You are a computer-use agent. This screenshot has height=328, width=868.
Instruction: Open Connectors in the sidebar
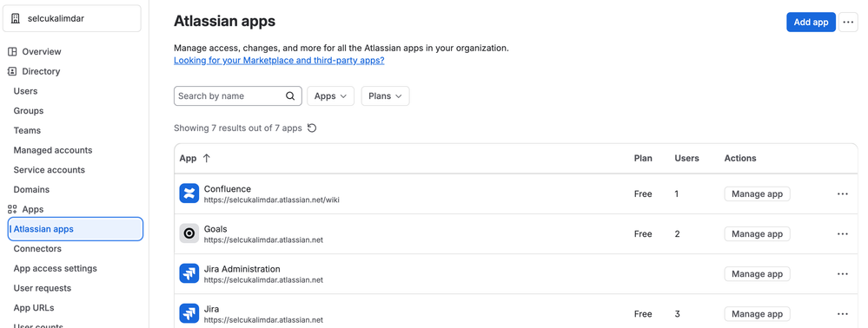click(x=37, y=248)
